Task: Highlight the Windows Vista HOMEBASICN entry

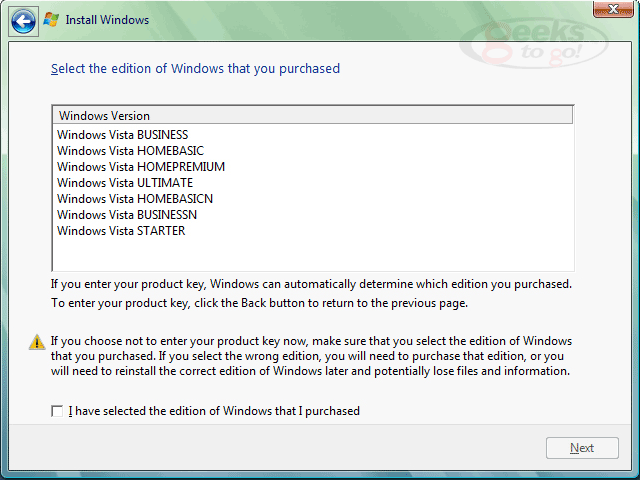Action: (135, 198)
